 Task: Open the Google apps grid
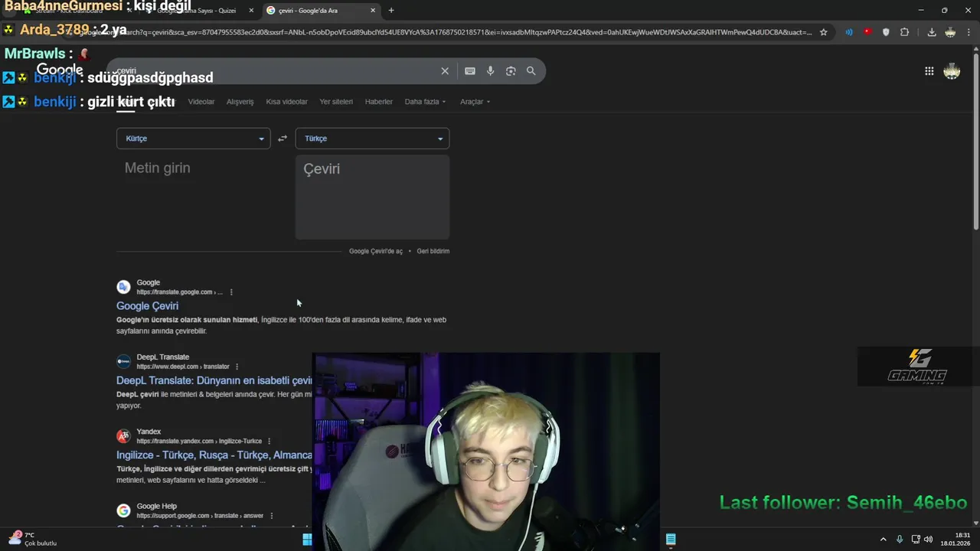click(929, 71)
